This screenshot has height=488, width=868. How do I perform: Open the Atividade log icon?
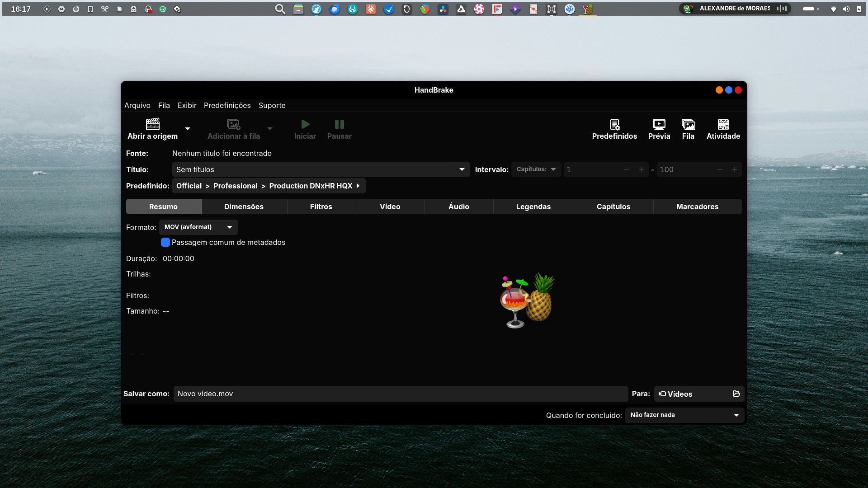click(723, 124)
